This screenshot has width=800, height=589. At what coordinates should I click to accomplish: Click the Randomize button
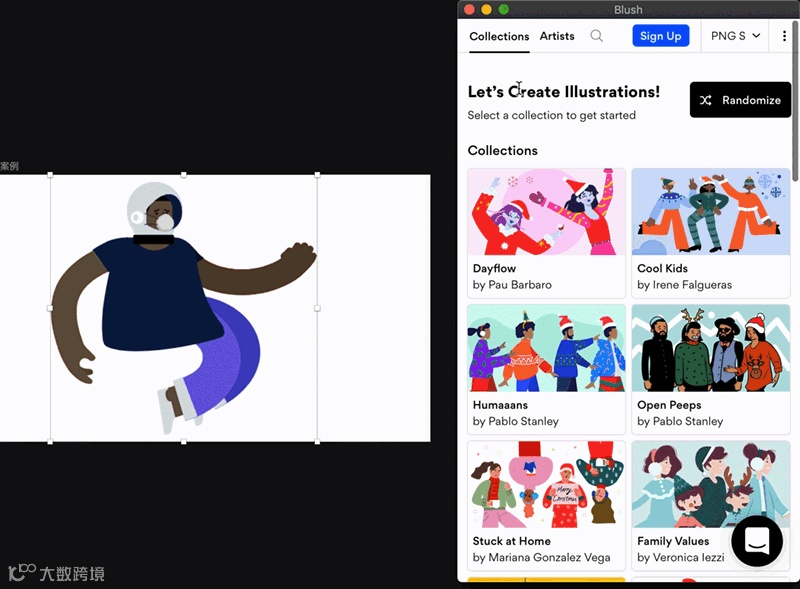[x=740, y=100]
